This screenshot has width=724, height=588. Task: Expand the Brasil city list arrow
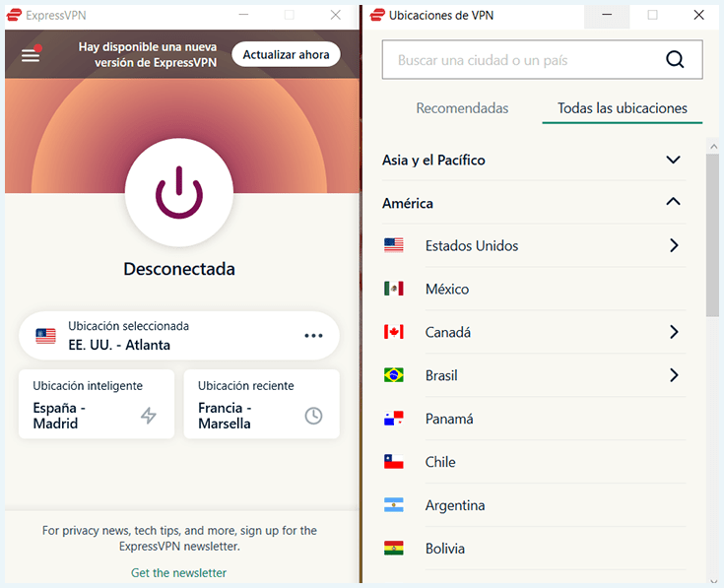pos(674,375)
